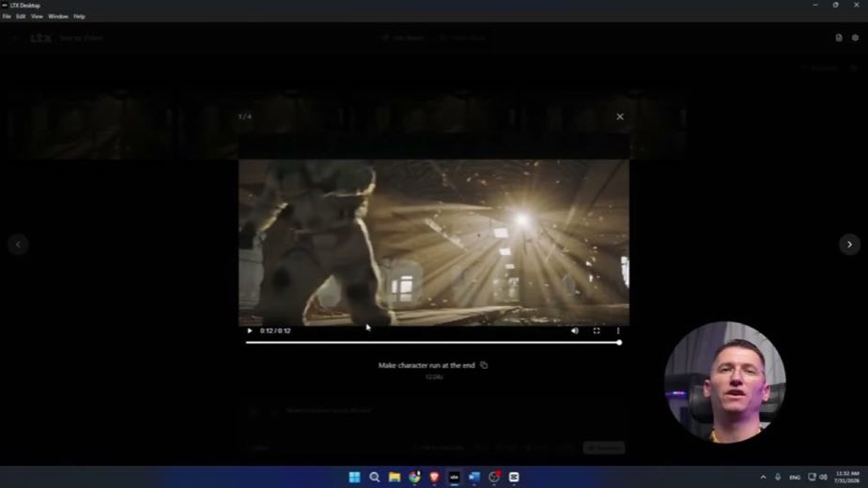Open the File menu
This screenshot has width=868, height=488.
[7, 17]
